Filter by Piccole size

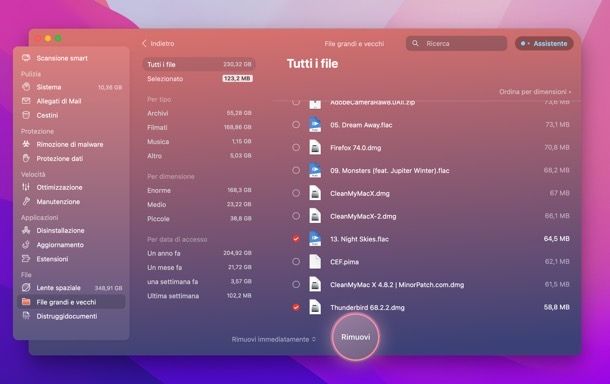199,219
